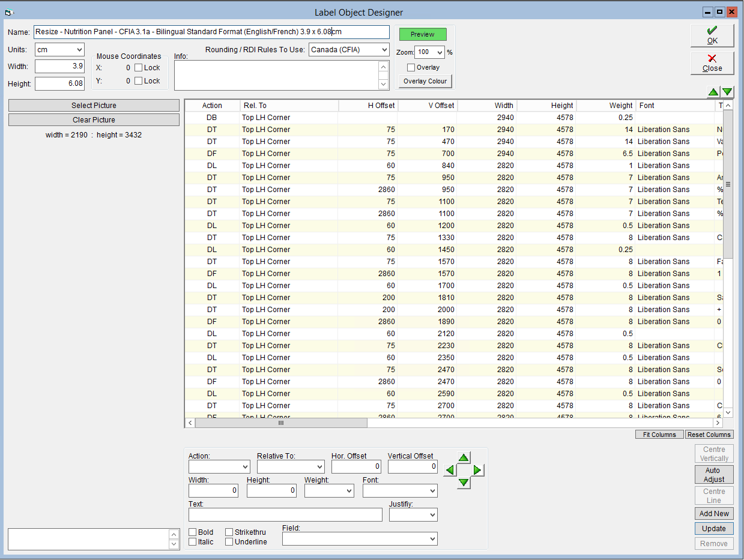Image resolution: width=744 pixels, height=560 pixels.
Task: Click V Offset cell 170
Action: click(428, 130)
